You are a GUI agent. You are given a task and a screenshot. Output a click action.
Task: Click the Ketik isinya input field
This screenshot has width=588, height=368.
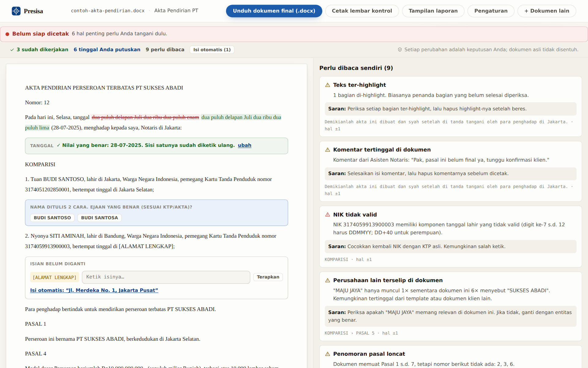pos(166,277)
